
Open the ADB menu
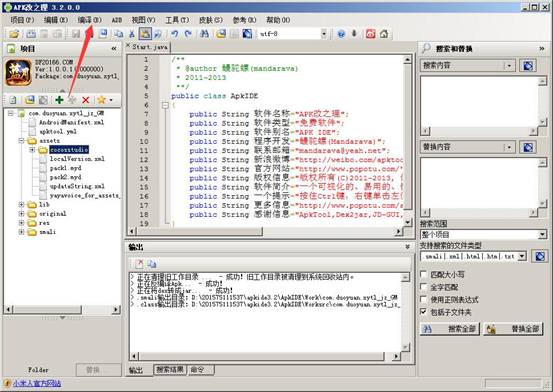tap(117, 20)
